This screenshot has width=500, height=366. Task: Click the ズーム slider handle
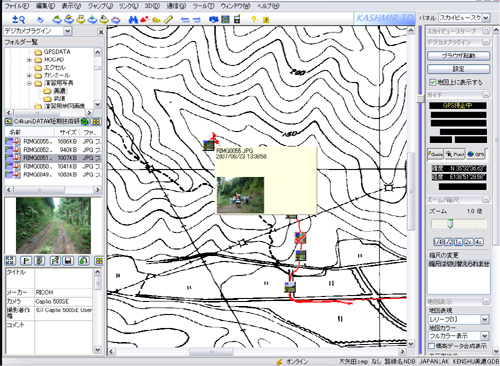click(450, 223)
